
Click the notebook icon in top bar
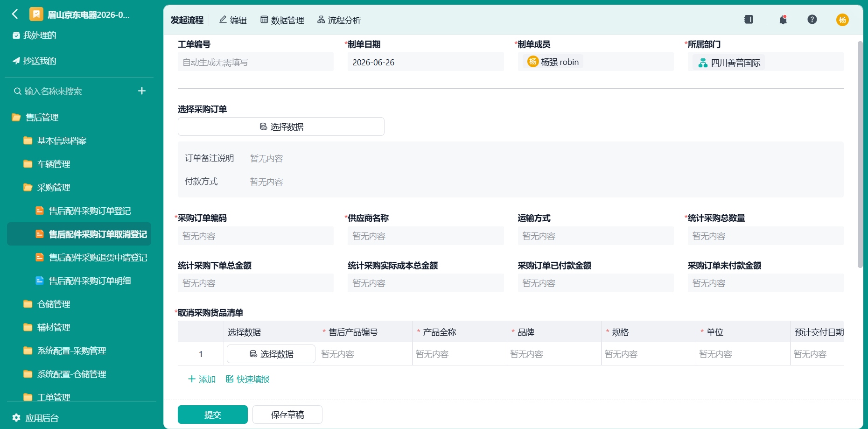pos(749,20)
